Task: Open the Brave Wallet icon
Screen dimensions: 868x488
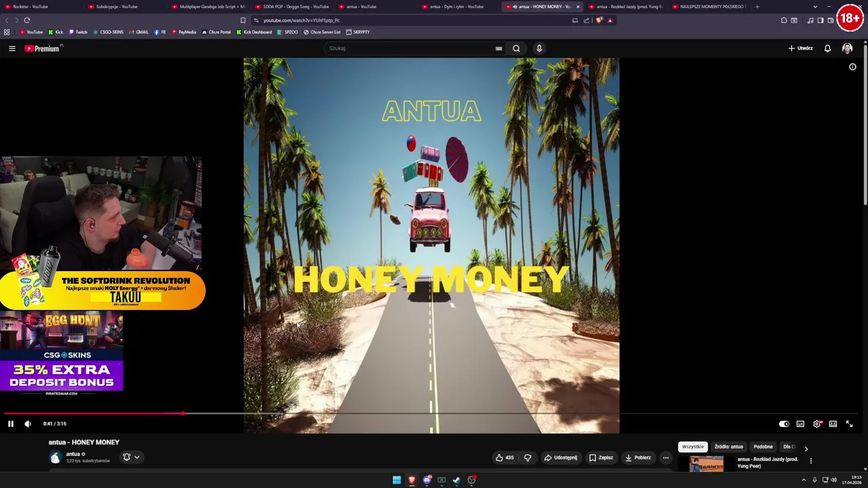Action: click(831, 20)
